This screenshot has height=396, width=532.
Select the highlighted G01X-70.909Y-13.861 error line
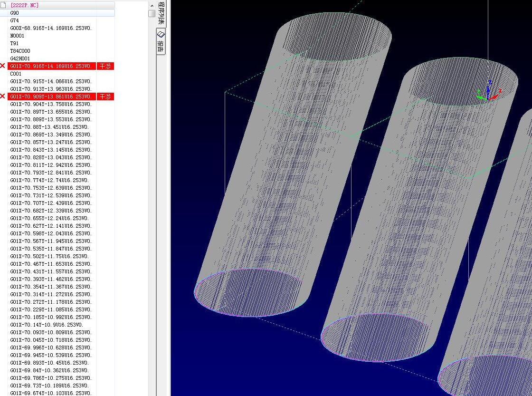52,97
